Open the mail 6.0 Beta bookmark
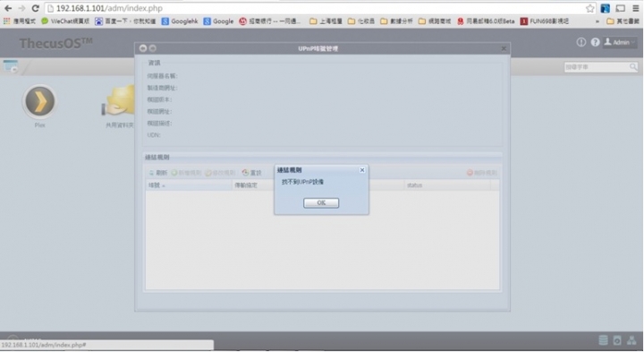Image resolution: width=644 pixels, height=352 pixels. [486, 21]
